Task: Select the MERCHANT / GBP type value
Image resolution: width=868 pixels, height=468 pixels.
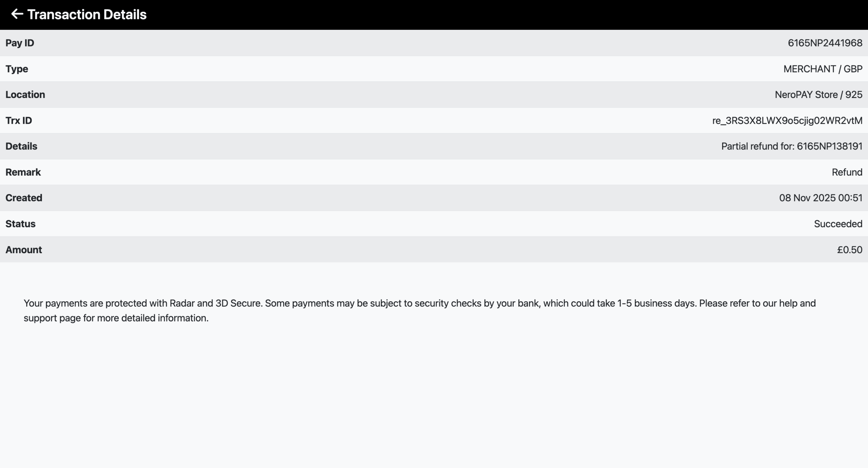Action: tap(823, 69)
